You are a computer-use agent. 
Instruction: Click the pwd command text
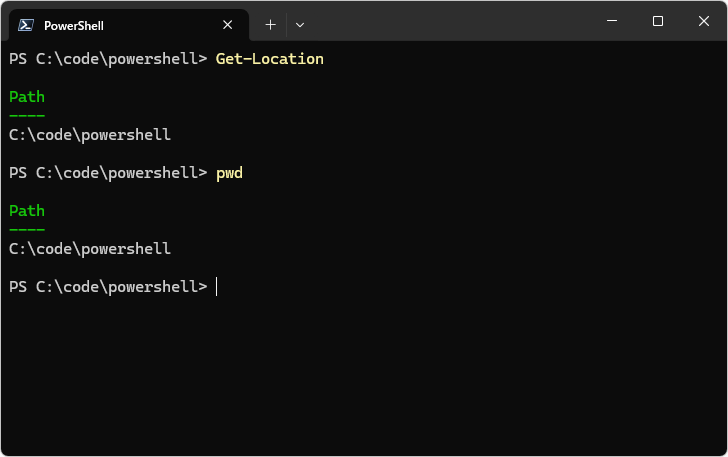click(229, 173)
